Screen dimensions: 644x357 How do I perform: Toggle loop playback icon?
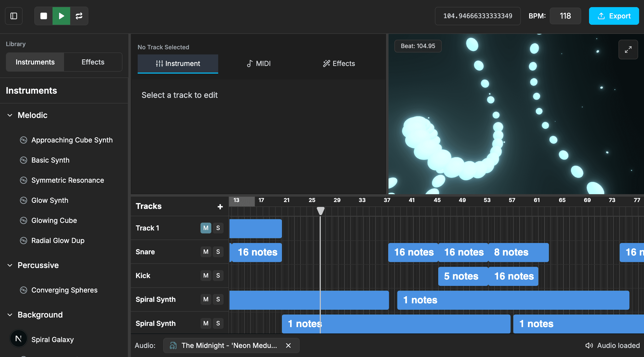tap(79, 16)
